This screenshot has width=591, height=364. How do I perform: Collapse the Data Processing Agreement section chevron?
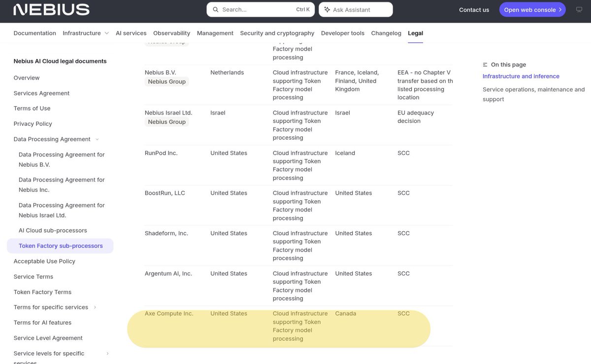97,139
